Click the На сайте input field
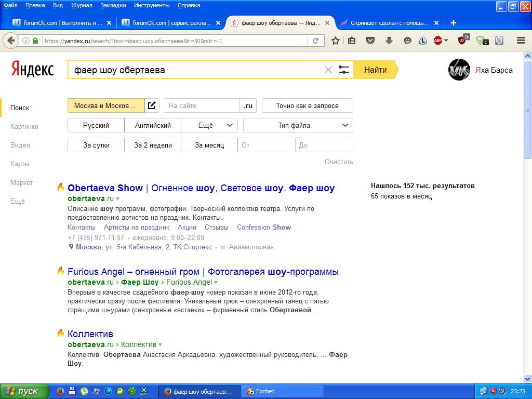The height and width of the screenshot is (399, 532). pos(202,105)
